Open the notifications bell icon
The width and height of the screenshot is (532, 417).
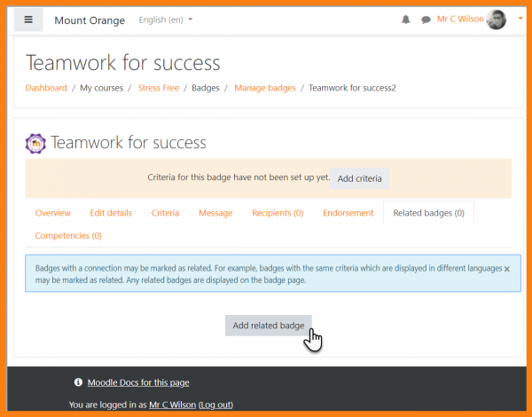click(406, 20)
